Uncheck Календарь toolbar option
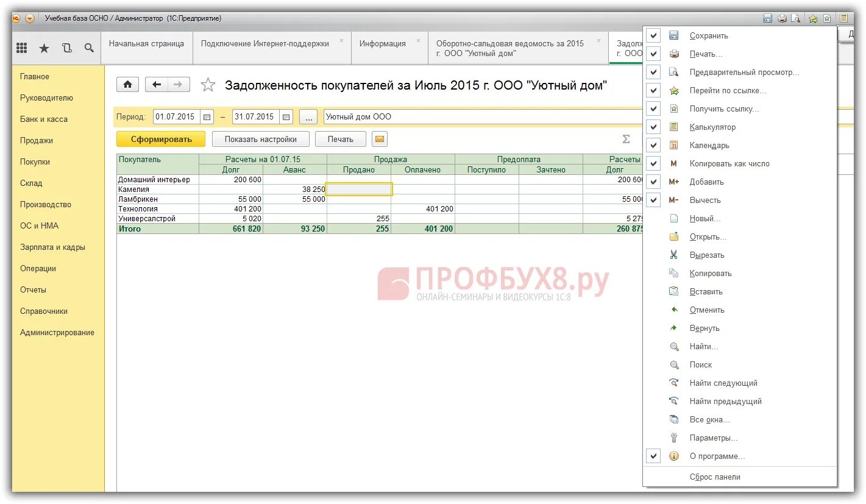Viewport: 866px width, 504px height. click(653, 145)
